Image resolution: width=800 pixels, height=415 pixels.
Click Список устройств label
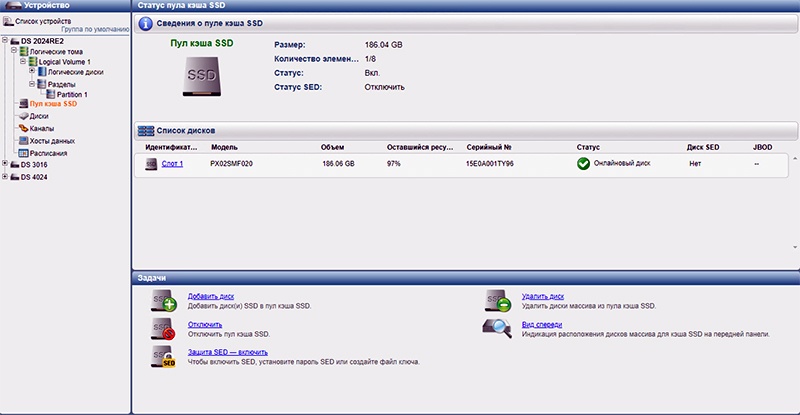point(43,21)
